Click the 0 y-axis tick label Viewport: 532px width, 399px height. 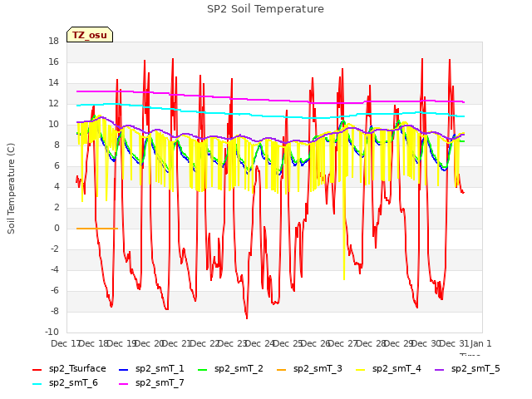pyautogui.click(x=57, y=229)
